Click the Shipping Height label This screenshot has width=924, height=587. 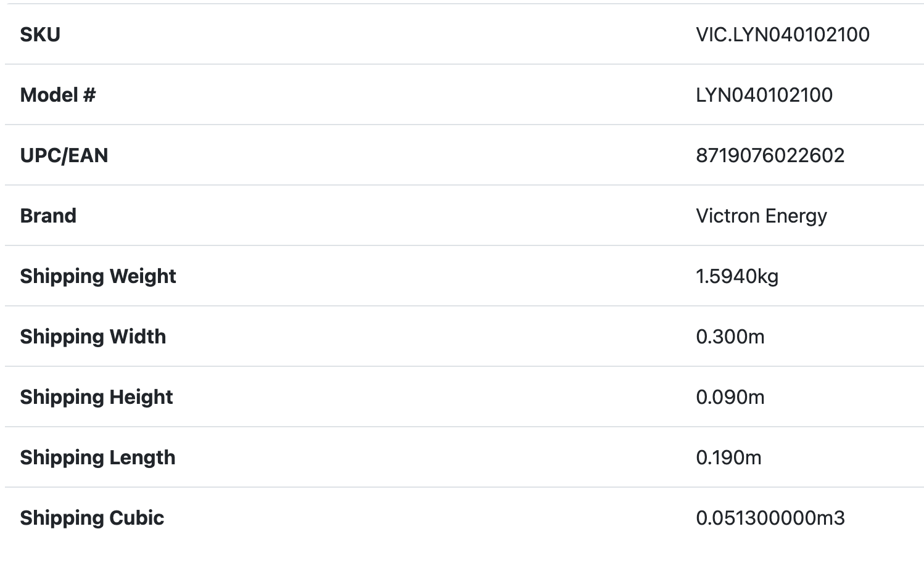pyautogui.click(x=96, y=397)
